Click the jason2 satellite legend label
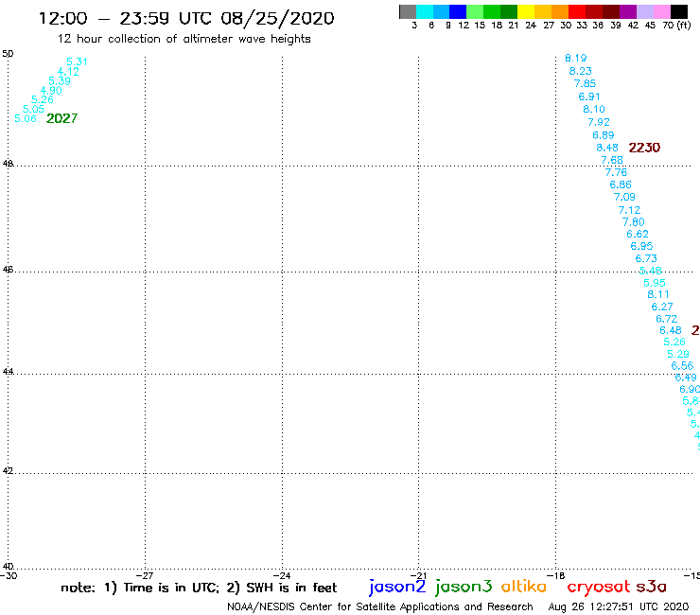 pos(397,588)
